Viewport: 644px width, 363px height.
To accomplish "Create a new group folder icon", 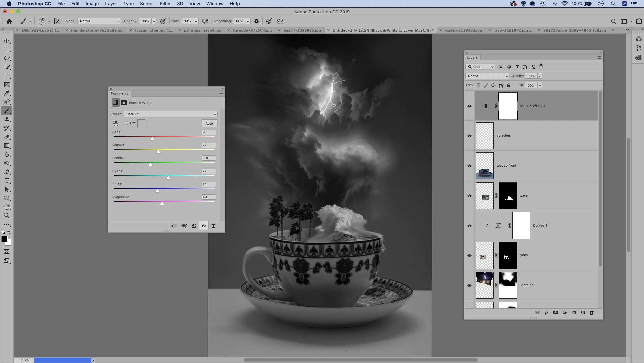I will pos(574,313).
